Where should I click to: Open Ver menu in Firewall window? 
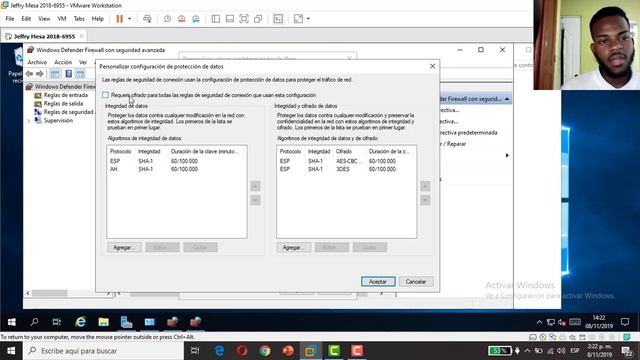(83, 62)
